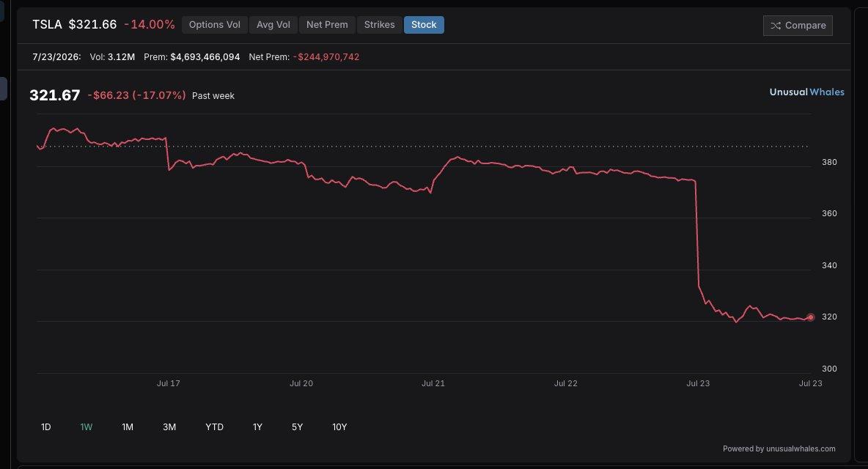Click the Jul 21 axis label
Screen dimensions: 868x469
coord(433,383)
